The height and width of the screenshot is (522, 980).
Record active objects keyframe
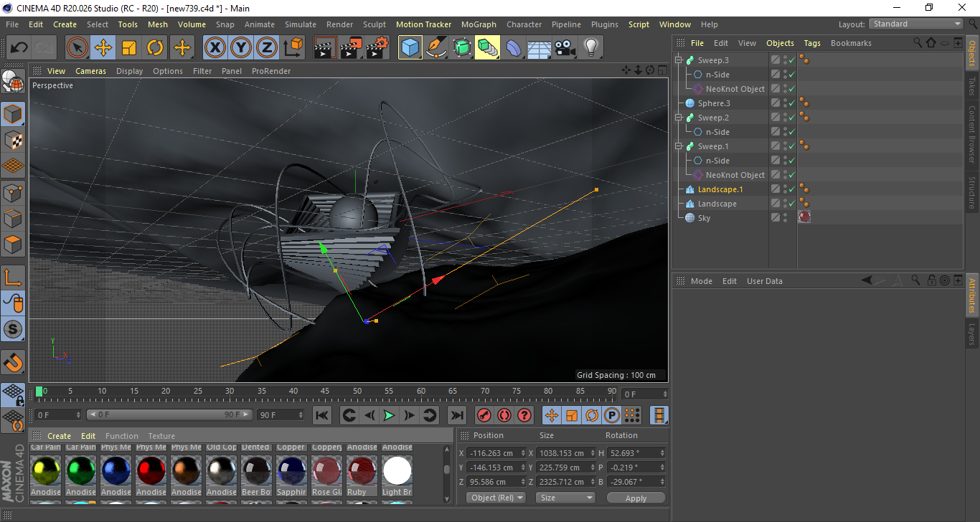(x=484, y=415)
